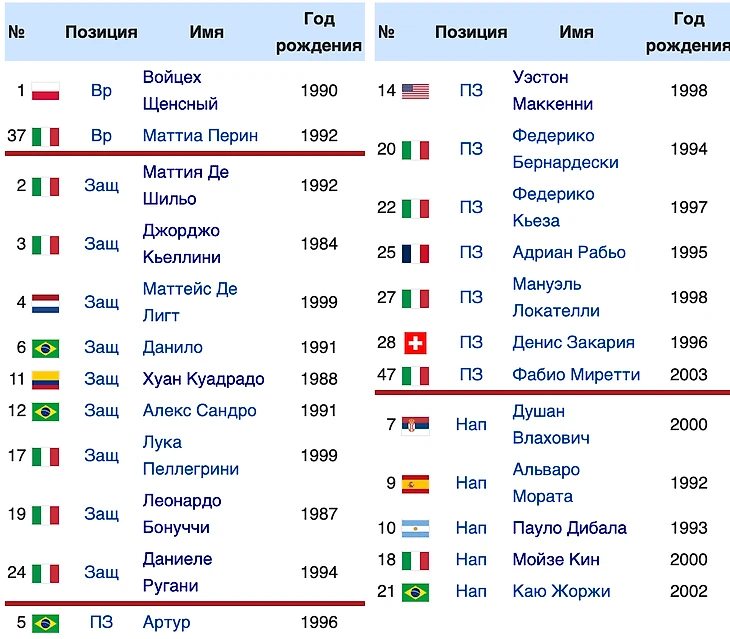Click left table Имя column header
Screen dimensions: 730x639
(206, 32)
